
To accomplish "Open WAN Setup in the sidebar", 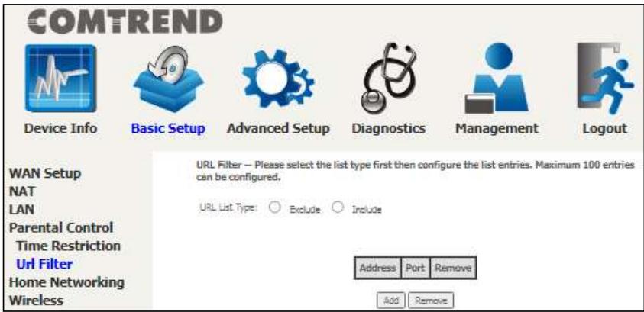I will click(x=45, y=173).
